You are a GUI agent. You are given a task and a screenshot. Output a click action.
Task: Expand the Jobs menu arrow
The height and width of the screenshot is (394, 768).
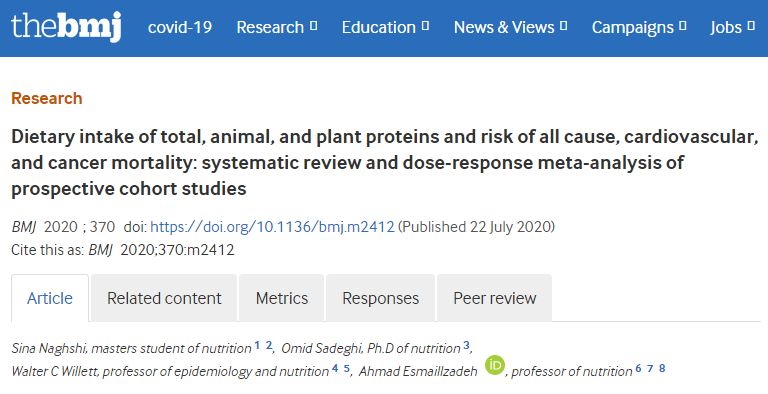(x=751, y=25)
